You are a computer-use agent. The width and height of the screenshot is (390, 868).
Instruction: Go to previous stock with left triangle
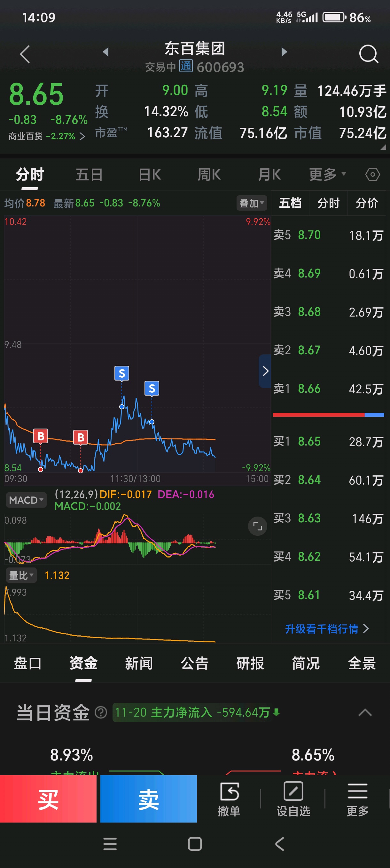(106, 52)
